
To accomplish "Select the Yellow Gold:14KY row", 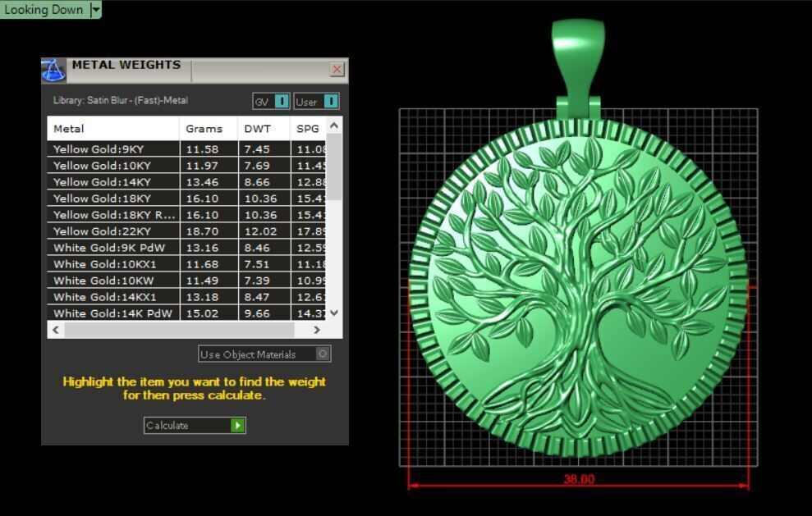I will pyautogui.click(x=186, y=182).
